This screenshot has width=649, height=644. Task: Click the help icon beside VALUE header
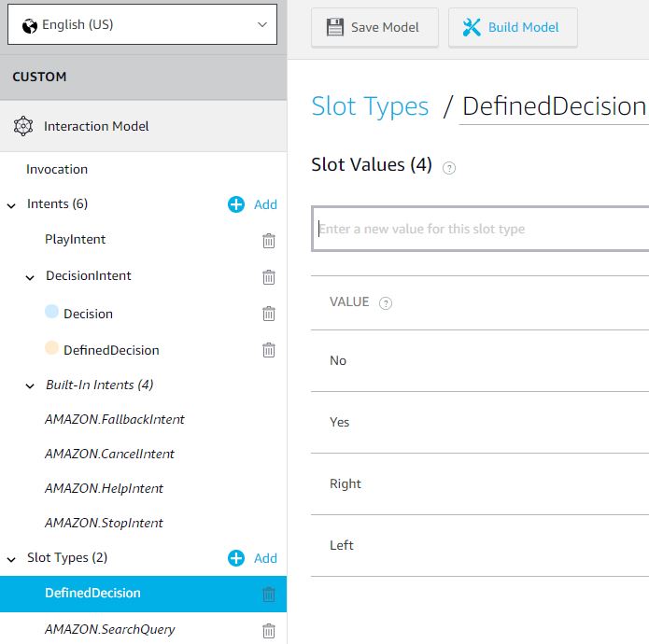click(x=386, y=303)
